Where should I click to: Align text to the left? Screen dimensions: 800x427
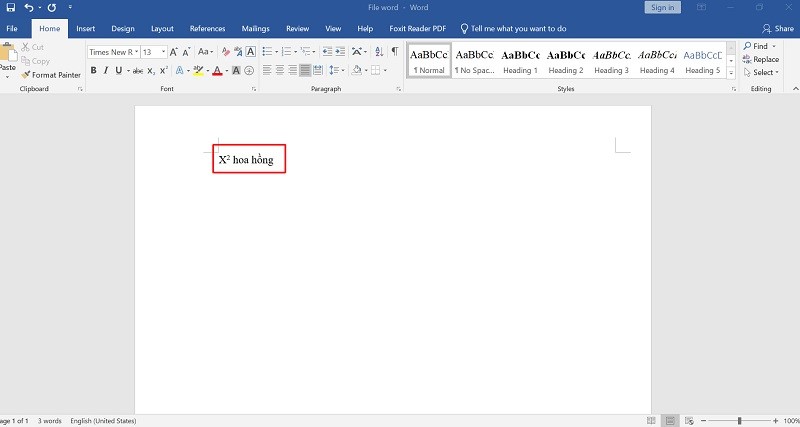267,70
